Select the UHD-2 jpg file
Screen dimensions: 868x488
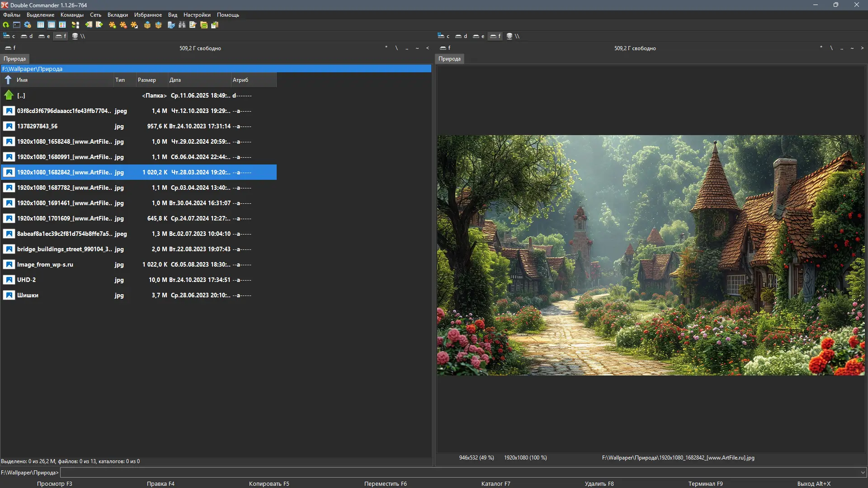click(26, 280)
